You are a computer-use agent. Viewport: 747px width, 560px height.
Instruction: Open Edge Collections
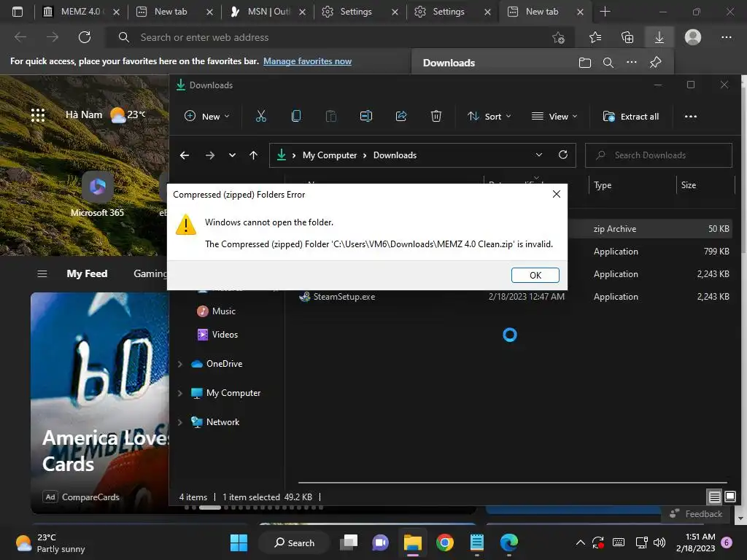(627, 37)
